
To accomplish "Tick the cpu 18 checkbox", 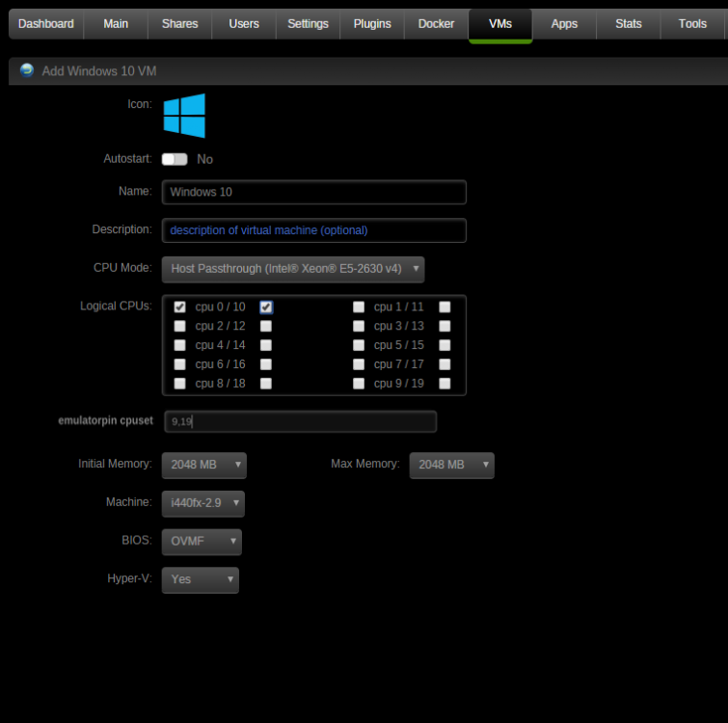I will pos(266,384).
